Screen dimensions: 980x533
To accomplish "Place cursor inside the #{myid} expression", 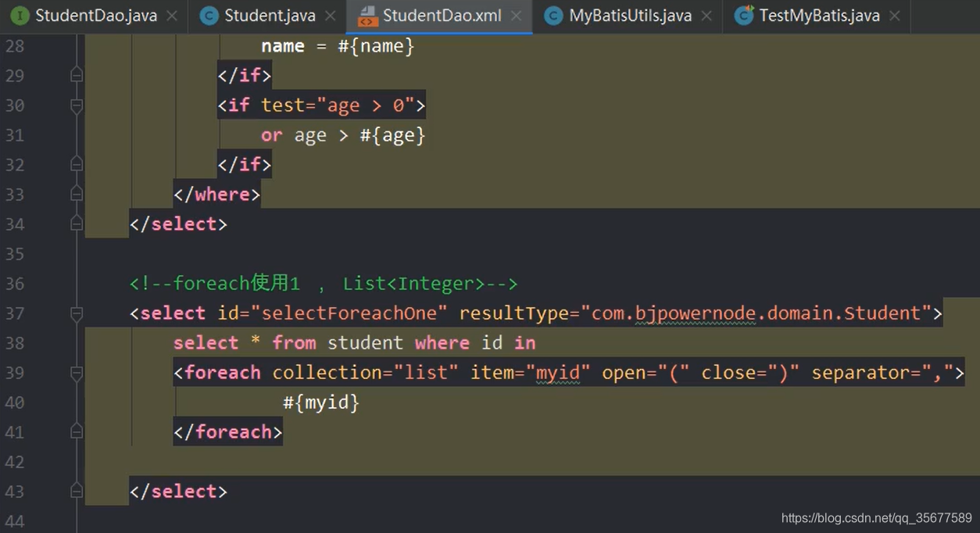I will pyautogui.click(x=320, y=402).
